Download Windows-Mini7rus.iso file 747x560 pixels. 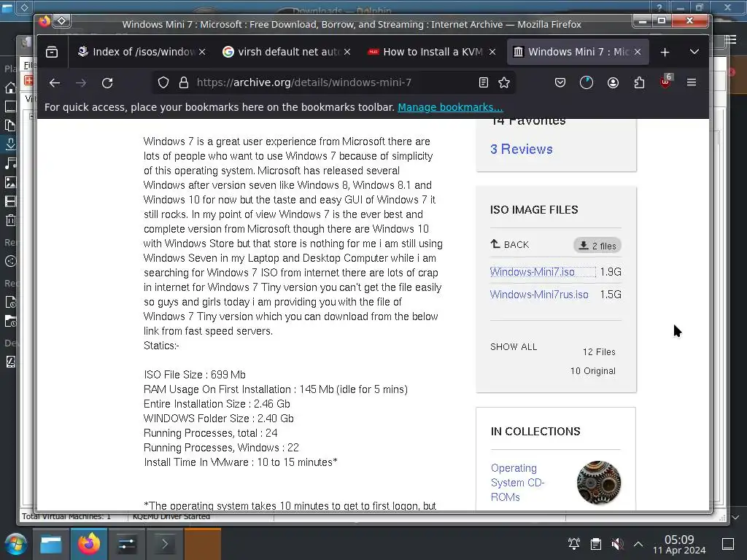pos(539,295)
